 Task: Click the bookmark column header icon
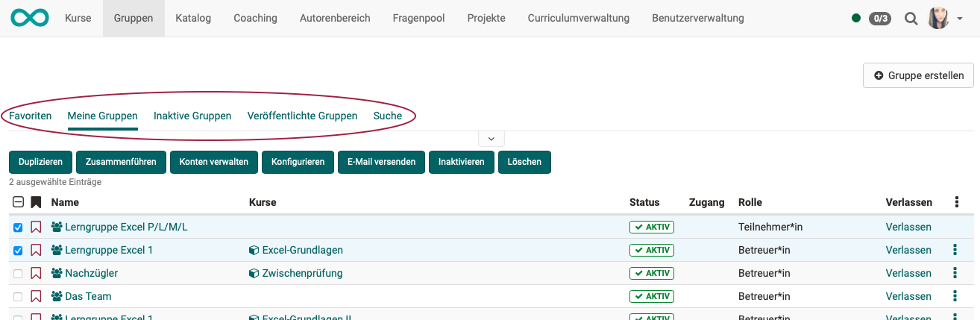(x=36, y=202)
